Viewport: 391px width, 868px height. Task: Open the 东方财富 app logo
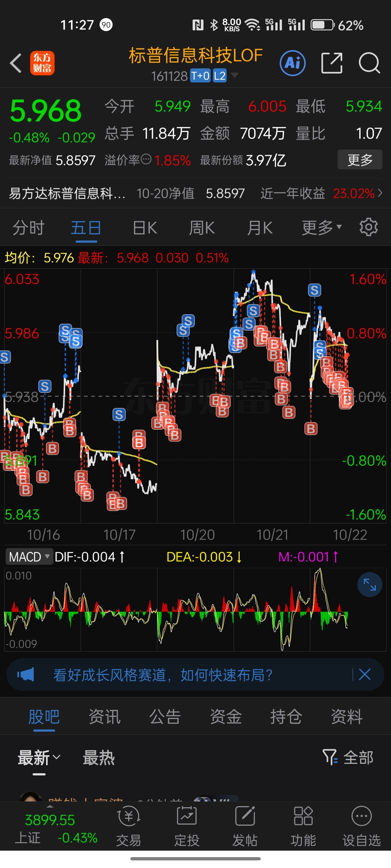click(x=42, y=63)
